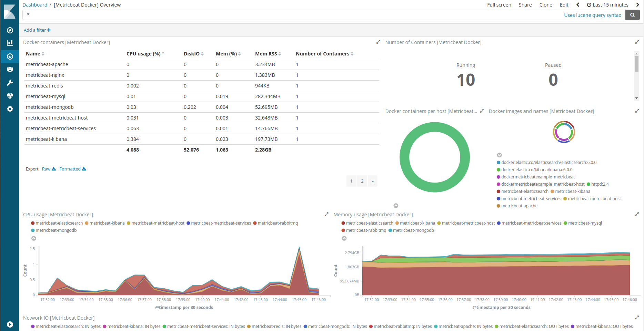The height and width of the screenshot is (331, 644).
Task: Maximize the Memory usage panel
Action: (x=637, y=214)
